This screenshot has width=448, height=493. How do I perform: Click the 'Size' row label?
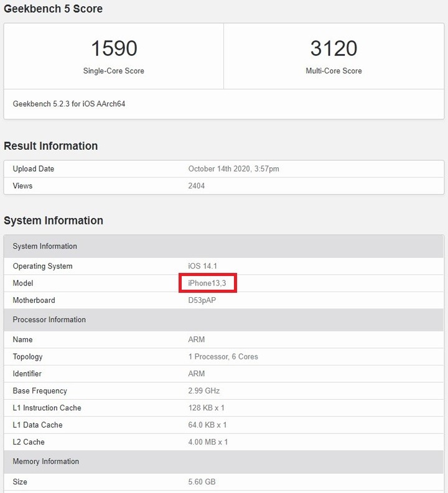coord(19,482)
